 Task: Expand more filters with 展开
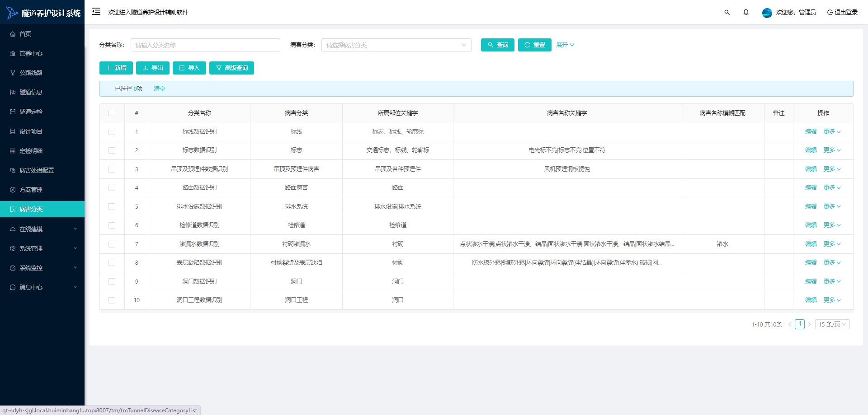click(x=565, y=45)
